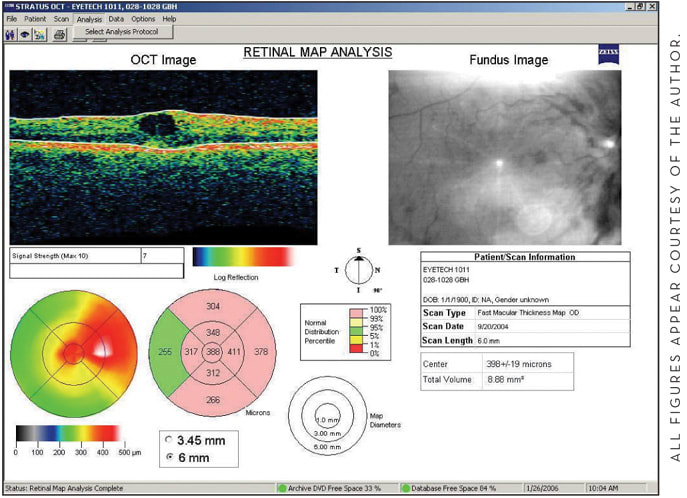
Task: Click the 1/26/2006 date in status bar
Action: pyautogui.click(x=543, y=488)
